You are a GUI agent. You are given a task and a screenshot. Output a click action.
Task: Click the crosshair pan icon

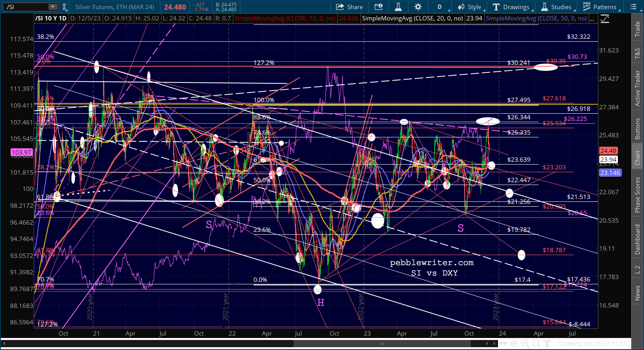[x=514, y=344]
